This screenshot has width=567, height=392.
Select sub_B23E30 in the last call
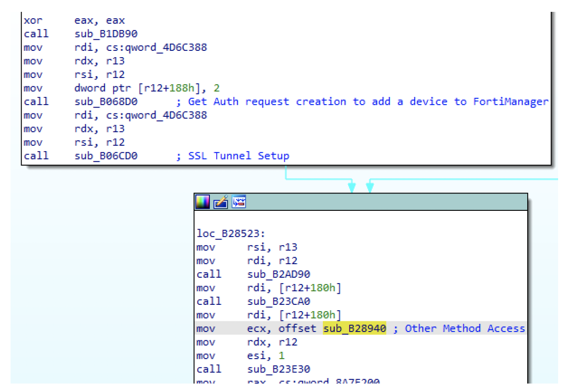click(x=278, y=369)
